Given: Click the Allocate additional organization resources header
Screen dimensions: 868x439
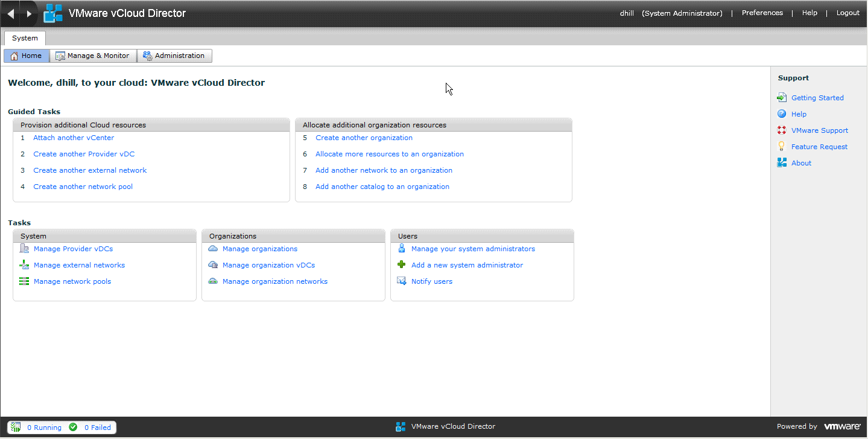Looking at the screenshot, I should coord(434,125).
